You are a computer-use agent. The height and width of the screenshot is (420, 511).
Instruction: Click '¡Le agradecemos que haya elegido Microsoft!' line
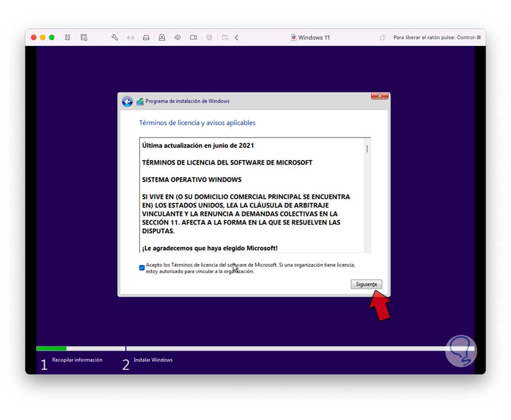pos(210,248)
